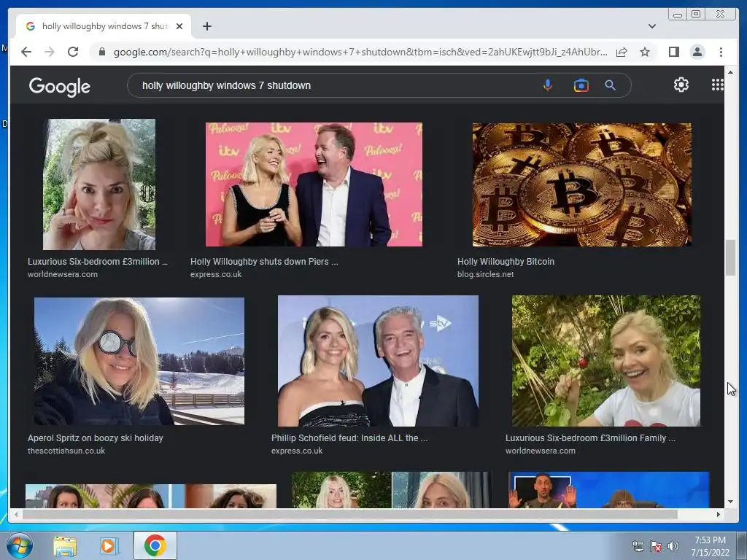Bookmark this tab with the star icon
The width and height of the screenshot is (747, 560).
[645, 52]
